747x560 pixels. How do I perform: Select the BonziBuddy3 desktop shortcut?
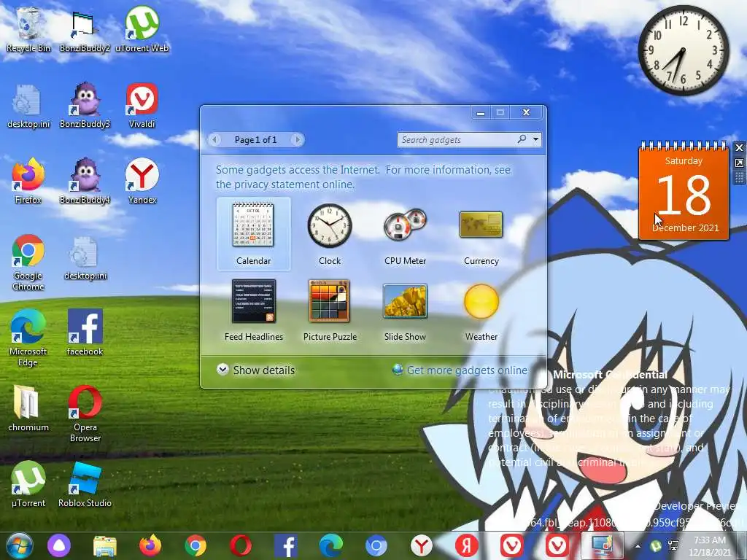(x=85, y=105)
